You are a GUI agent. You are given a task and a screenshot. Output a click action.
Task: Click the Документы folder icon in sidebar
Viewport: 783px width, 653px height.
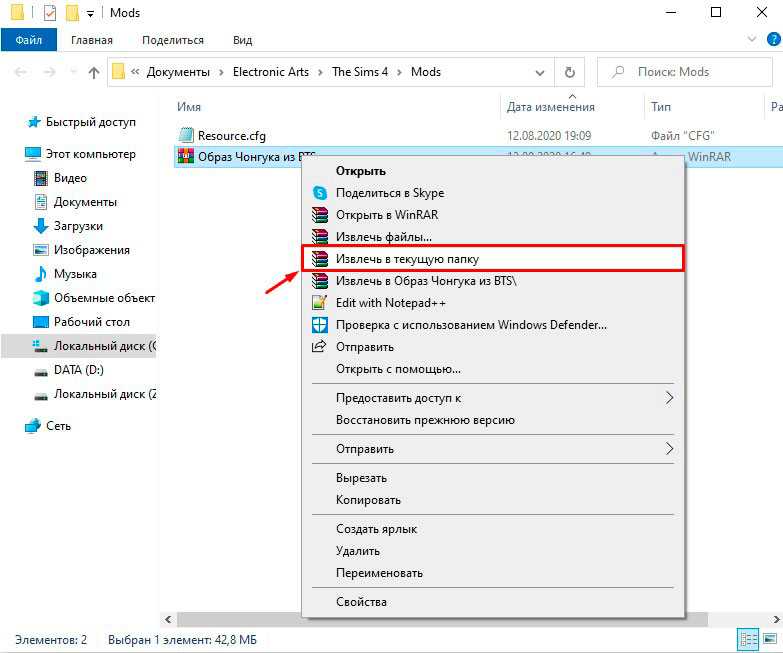[40, 202]
